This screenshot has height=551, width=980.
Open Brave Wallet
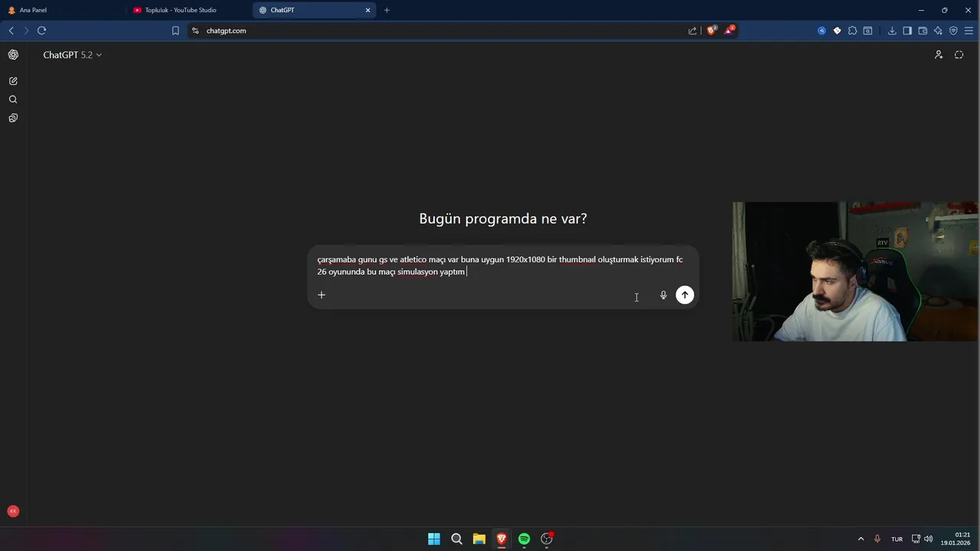923,31
